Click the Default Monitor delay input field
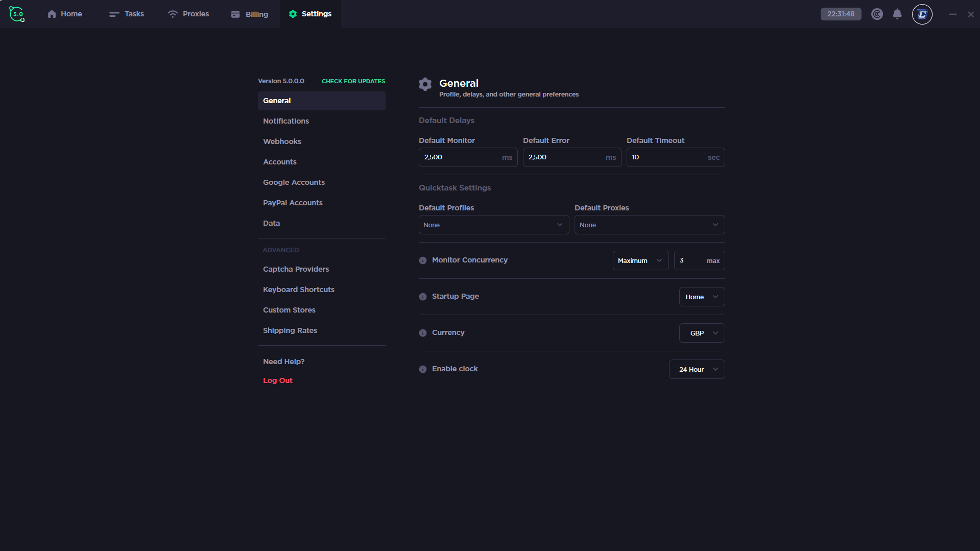Viewport: 980px width, 551px height. click(x=460, y=157)
